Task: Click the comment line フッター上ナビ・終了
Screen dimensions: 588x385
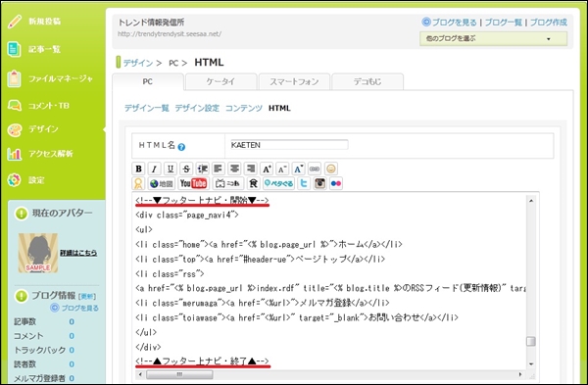Action: tap(202, 361)
